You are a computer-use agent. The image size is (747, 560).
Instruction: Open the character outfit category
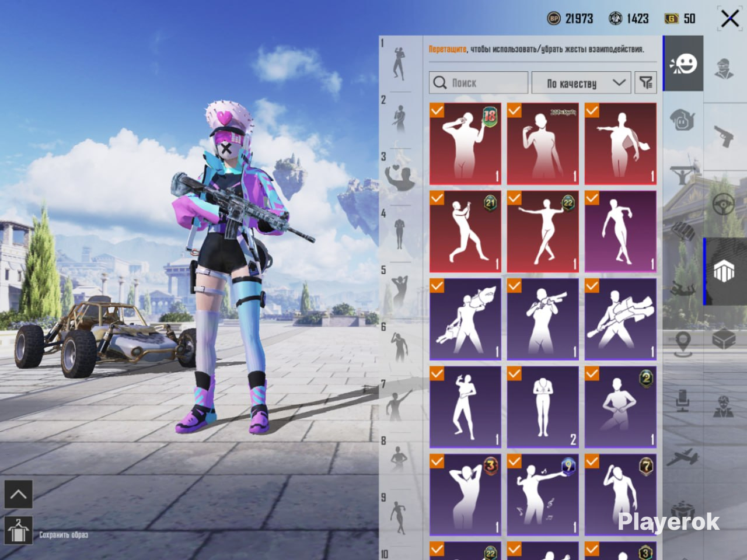tap(725, 68)
